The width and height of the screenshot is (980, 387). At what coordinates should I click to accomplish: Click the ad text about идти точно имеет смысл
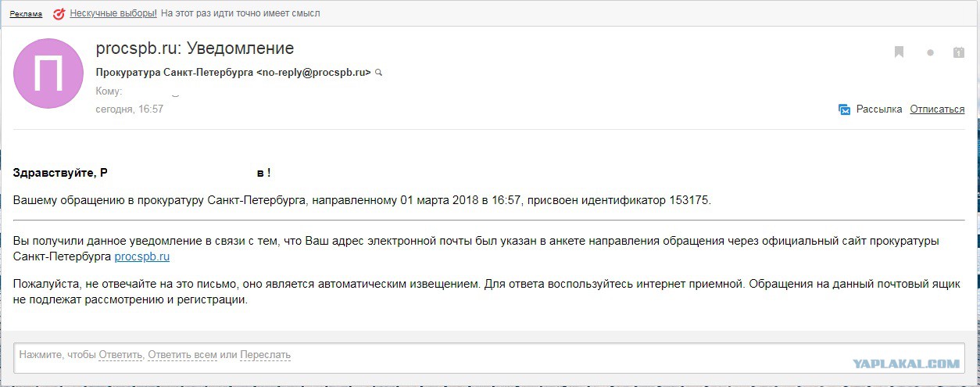click(x=240, y=13)
